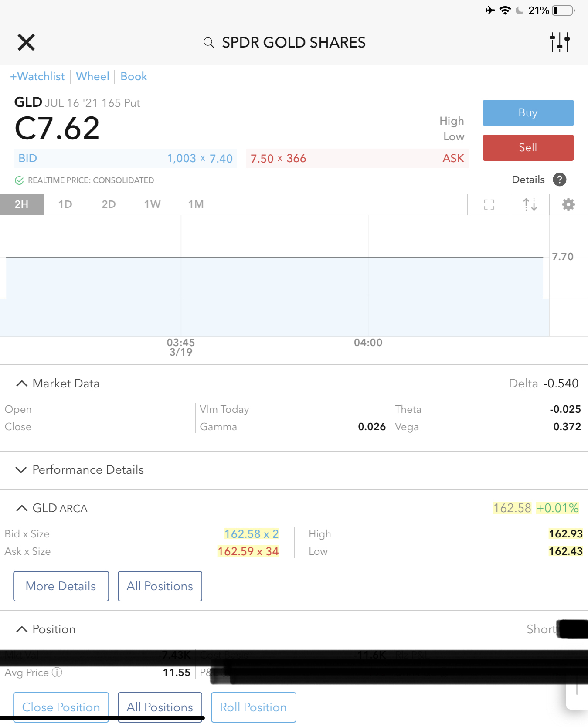Expand the Performance Details section
The height and width of the screenshot is (727, 588).
click(x=21, y=470)
